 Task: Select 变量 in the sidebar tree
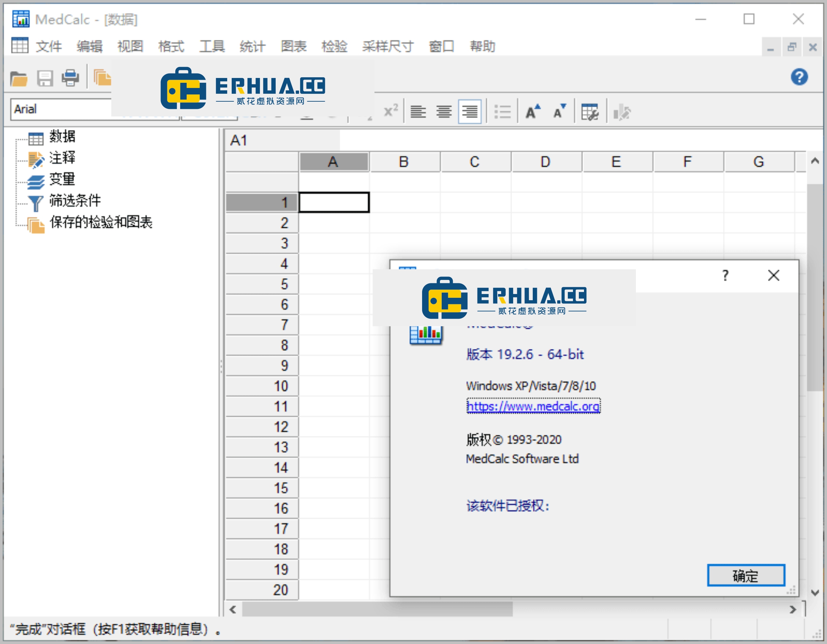pos(62,179)
